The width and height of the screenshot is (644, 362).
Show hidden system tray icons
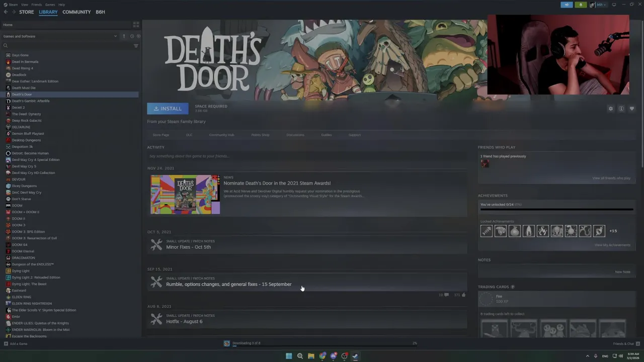click(587, 356)
